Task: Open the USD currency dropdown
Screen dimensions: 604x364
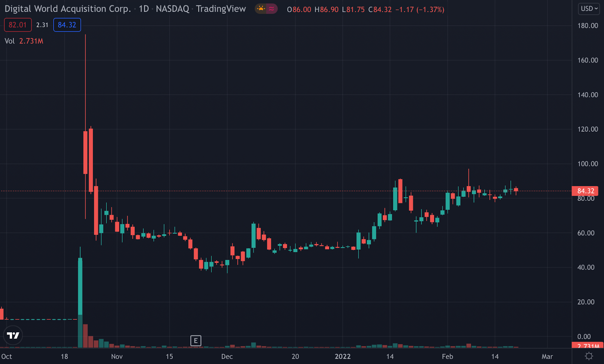Action: (x=589, y=9)
